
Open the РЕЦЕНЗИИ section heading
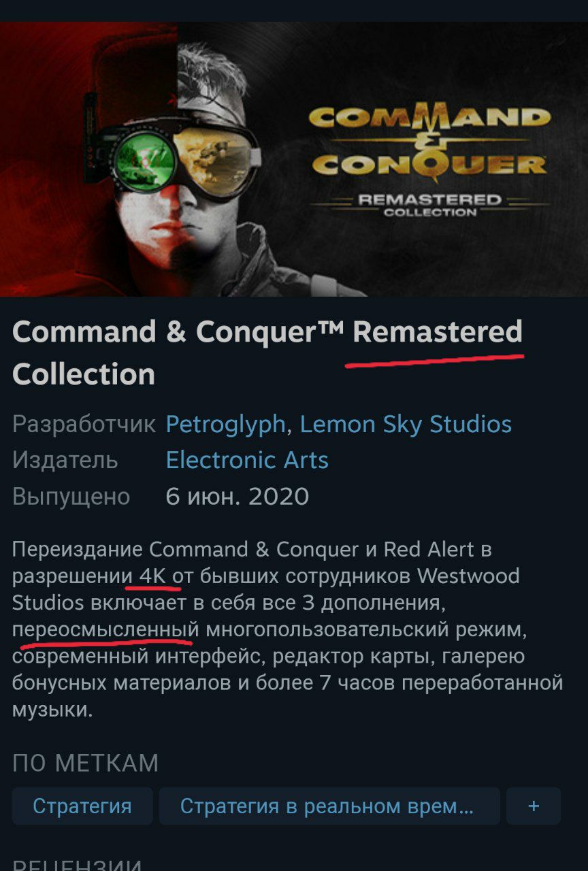[x=77, y=864]
